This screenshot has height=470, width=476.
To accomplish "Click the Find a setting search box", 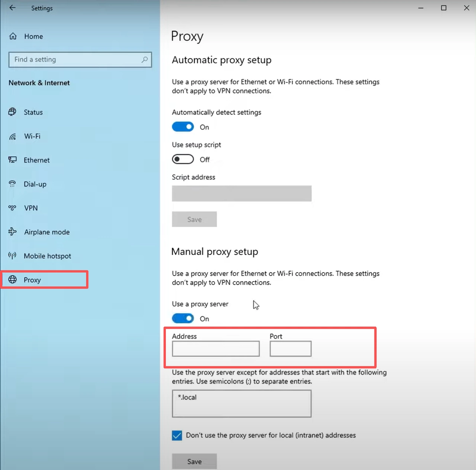I will [x=80, y=59].
